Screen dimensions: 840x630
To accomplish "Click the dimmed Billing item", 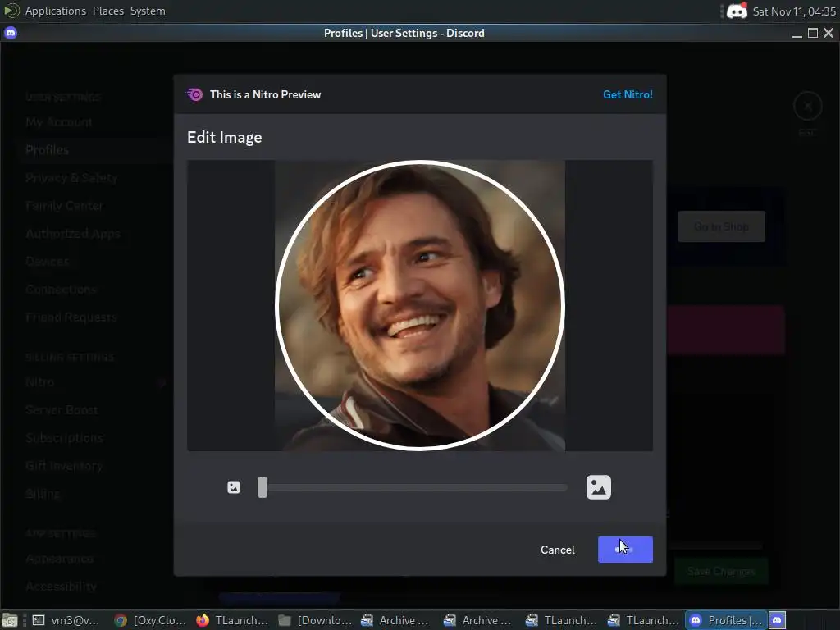I will [43, 493].
